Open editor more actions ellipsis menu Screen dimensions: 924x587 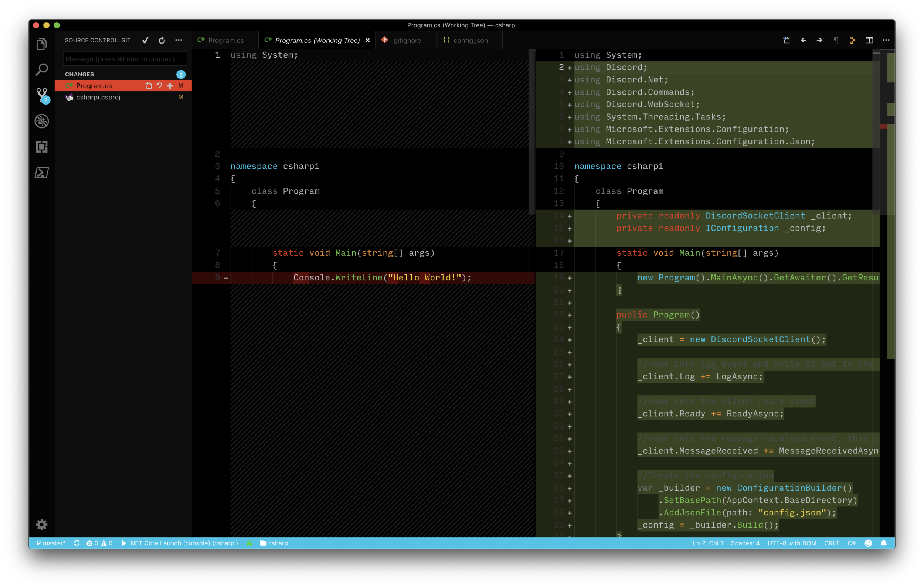point(886,40)
